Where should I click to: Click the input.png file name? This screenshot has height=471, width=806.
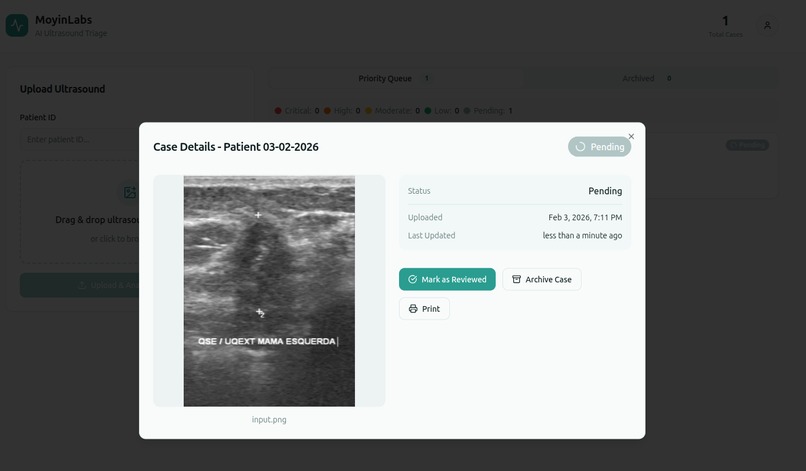pos(269,420)
